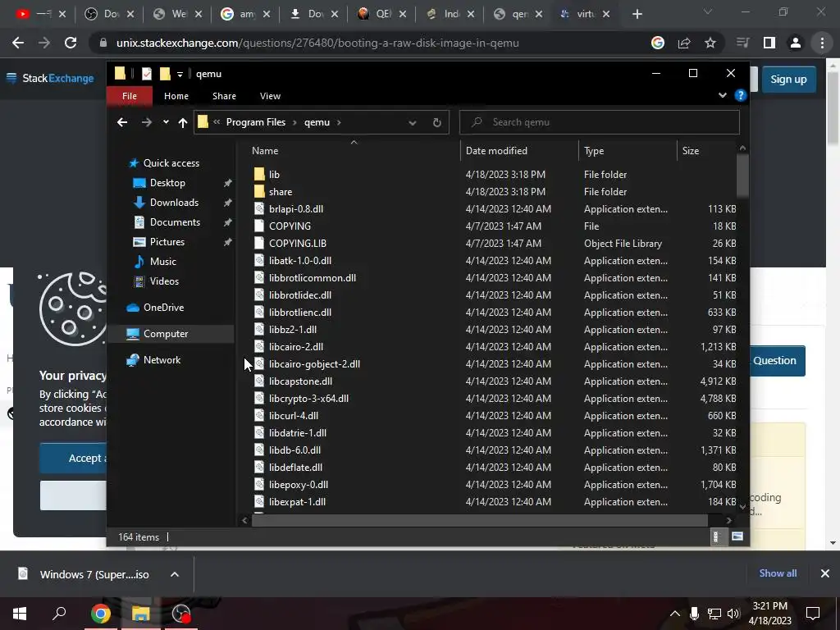Expand Windows 7 iso download options

[175, 574]
